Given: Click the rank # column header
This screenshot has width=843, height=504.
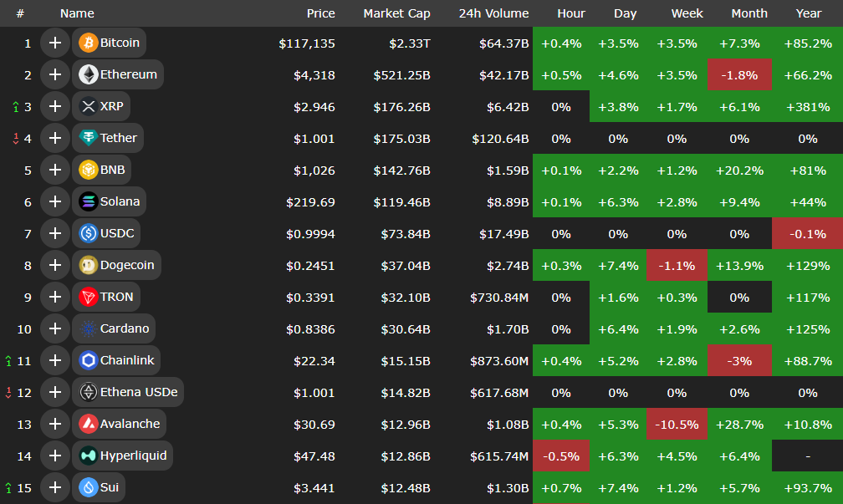Looking at the screenshot, I should click(x=20, y=13).
